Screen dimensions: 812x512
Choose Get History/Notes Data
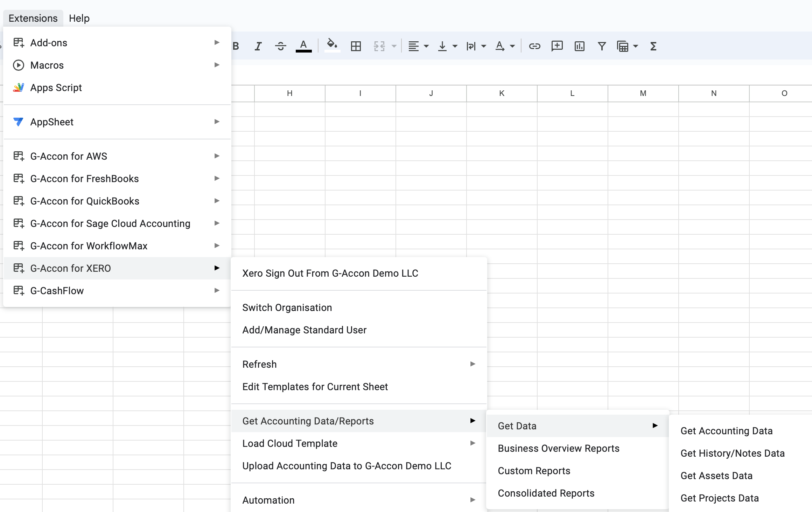pyautogui.click(x=741, y=453)
